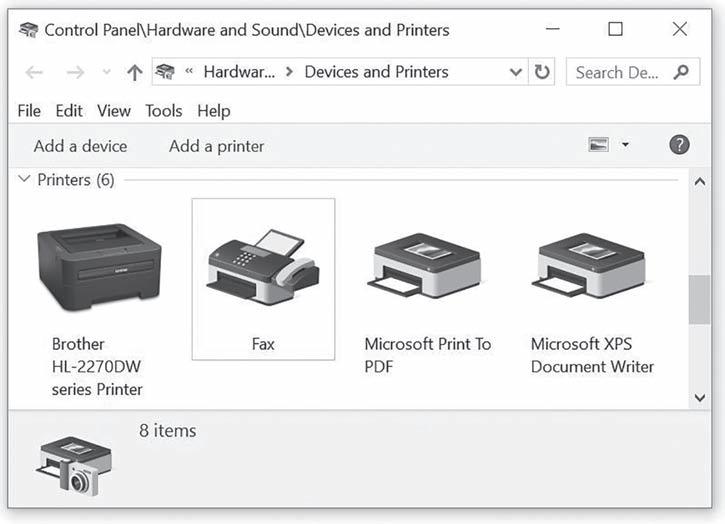Click Add a device
This screenshot has height=524, width=725.
tap(80, 146)
